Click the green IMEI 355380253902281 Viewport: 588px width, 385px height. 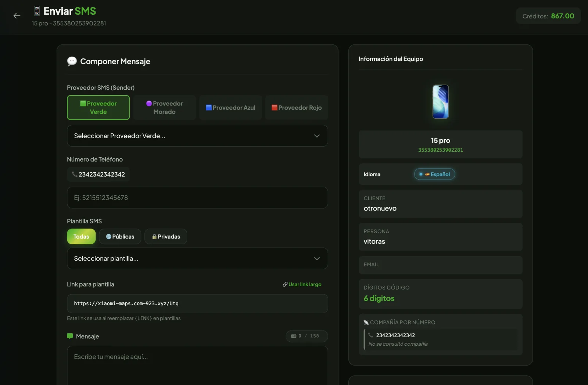pos(441,150)
